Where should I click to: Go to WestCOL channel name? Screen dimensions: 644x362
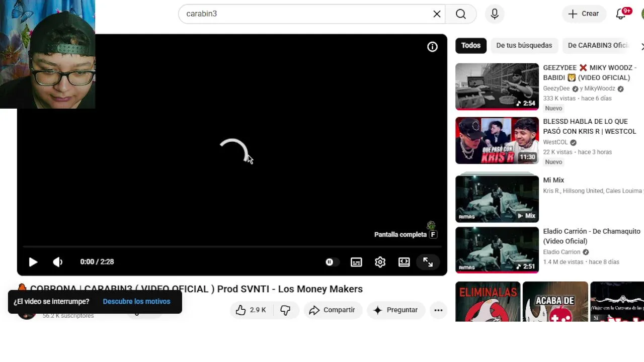[x=555, y=142]
